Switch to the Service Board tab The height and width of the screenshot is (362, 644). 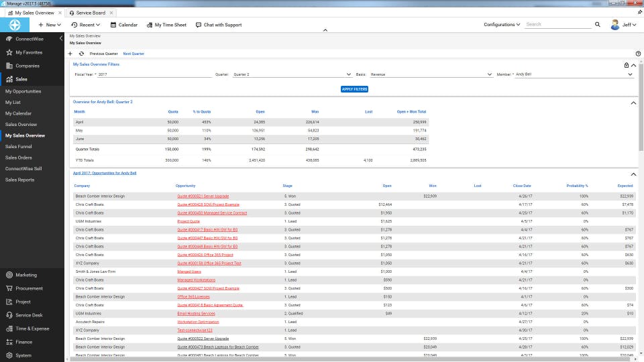click(x=90, y=13)
